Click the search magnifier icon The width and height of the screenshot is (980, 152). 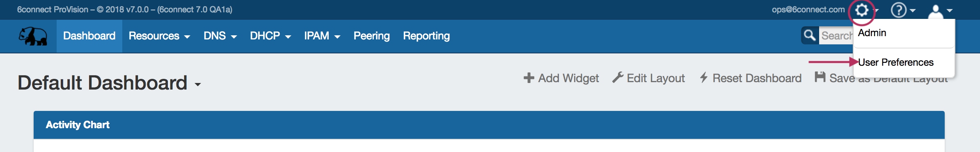pyautogui.click(x=810, y=35)
